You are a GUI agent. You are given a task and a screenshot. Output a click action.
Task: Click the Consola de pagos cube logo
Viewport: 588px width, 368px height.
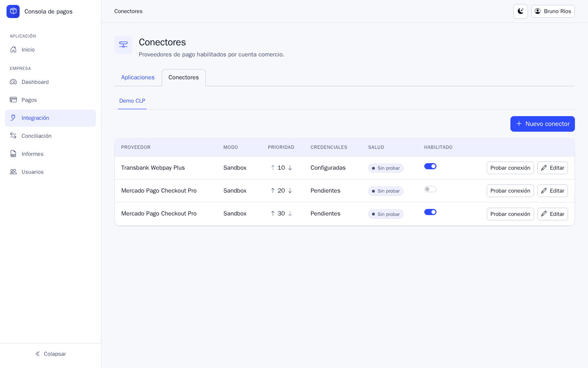pos(13,11)
